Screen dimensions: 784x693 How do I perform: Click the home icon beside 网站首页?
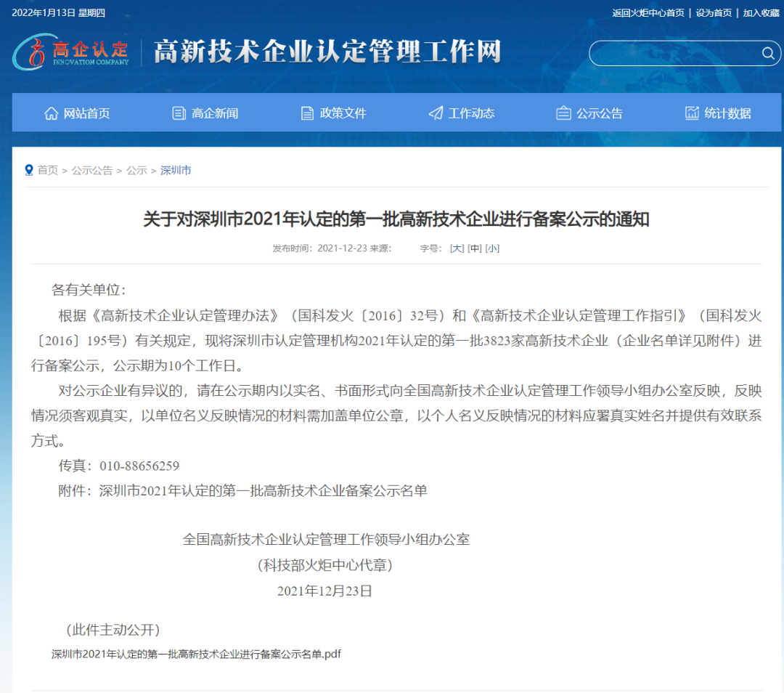[51, 113]
